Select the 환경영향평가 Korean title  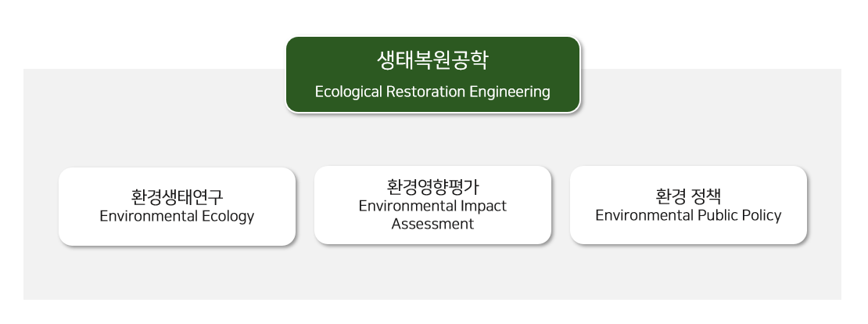tap(432, 186)
